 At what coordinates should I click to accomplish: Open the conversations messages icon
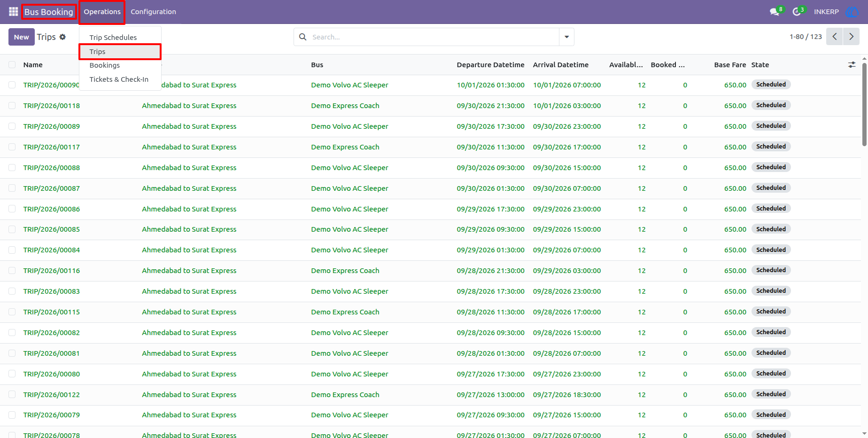point(775,12)
